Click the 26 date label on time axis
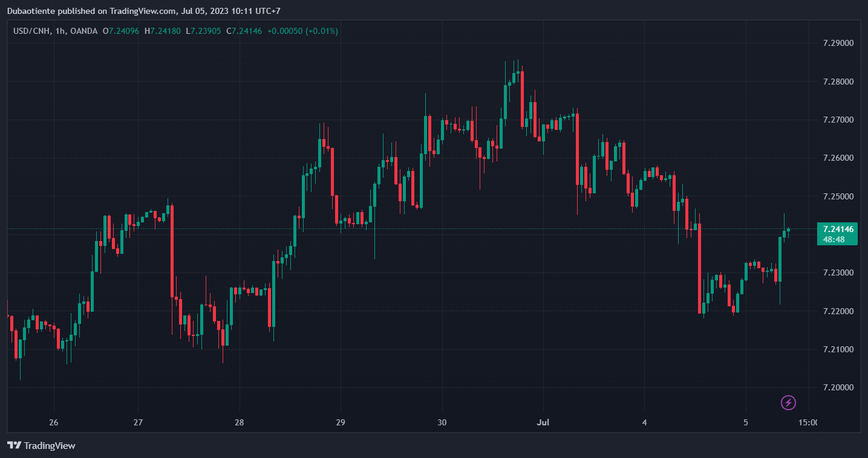This screenshot has width=868, height=458. coord(54,422)
